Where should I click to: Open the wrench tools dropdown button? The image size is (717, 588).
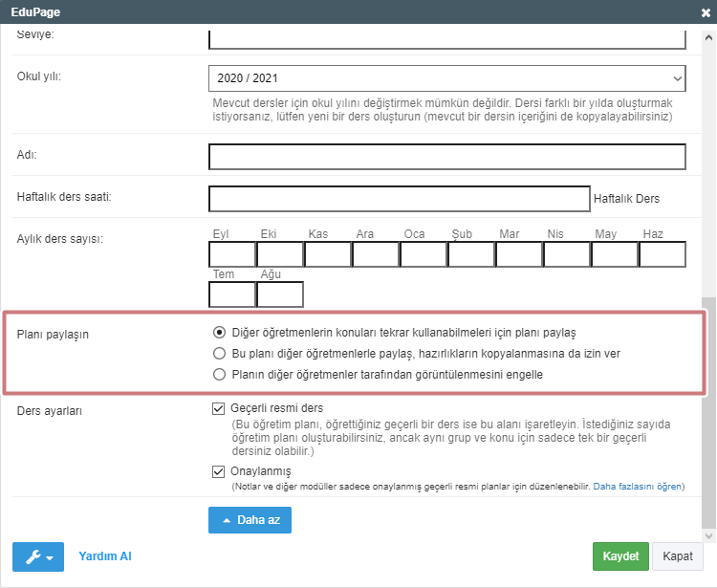click(38, 556)
